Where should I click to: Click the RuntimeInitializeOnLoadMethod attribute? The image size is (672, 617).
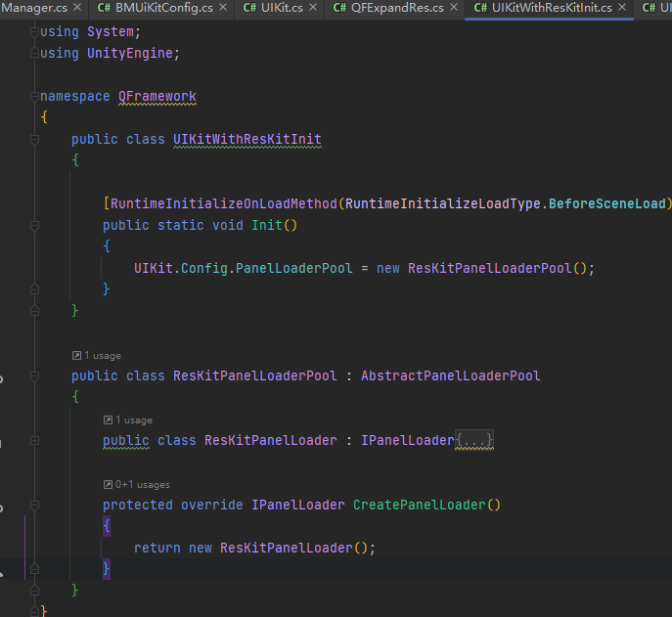point(224,203)
